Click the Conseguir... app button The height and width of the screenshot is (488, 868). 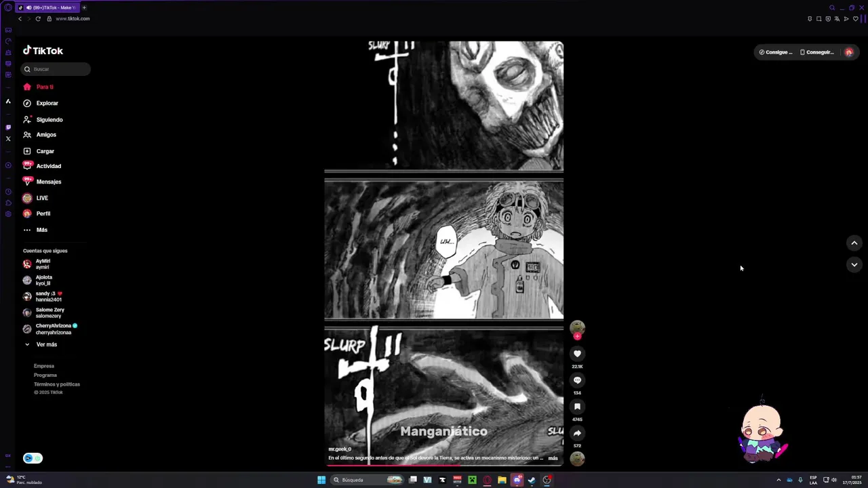point(817,52)
